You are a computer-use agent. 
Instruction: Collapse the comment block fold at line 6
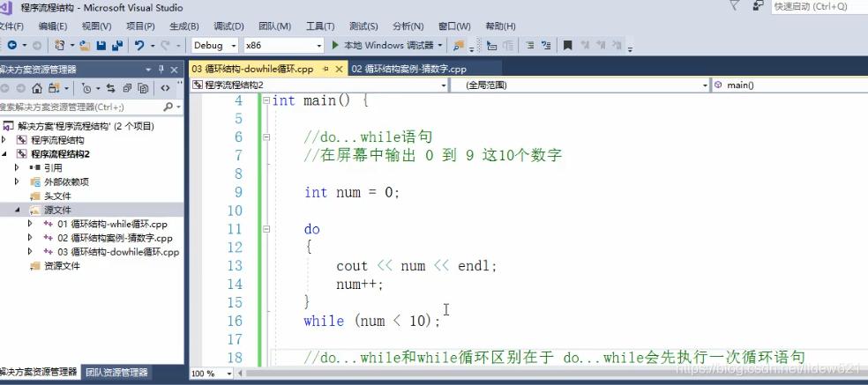coord(266,137)
